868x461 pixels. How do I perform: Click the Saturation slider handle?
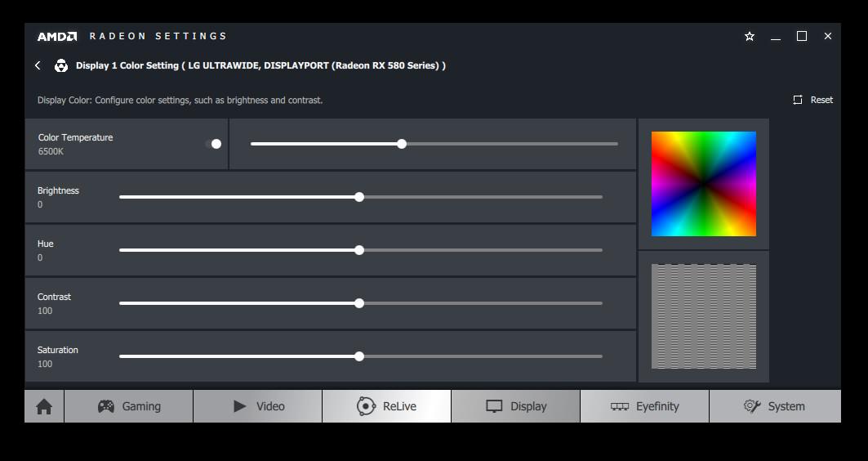pyautogui.click(x=359, y=356)
